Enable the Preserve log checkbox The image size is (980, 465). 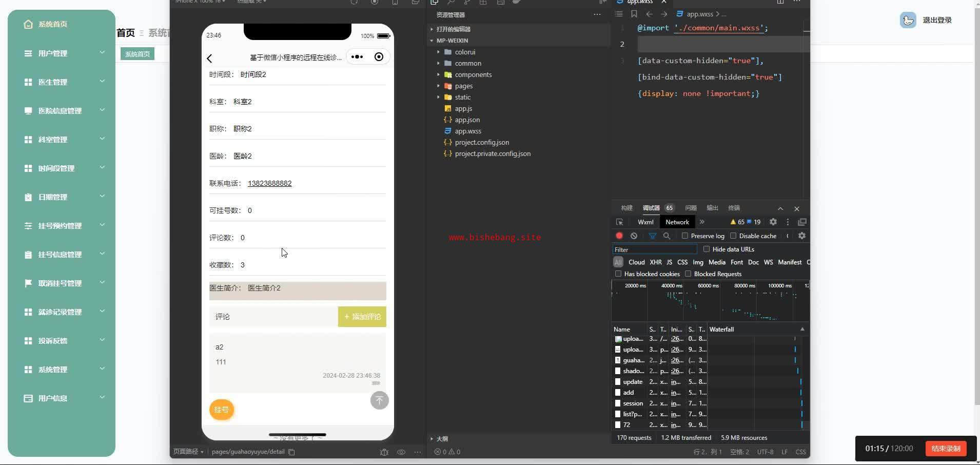point(685,236)
